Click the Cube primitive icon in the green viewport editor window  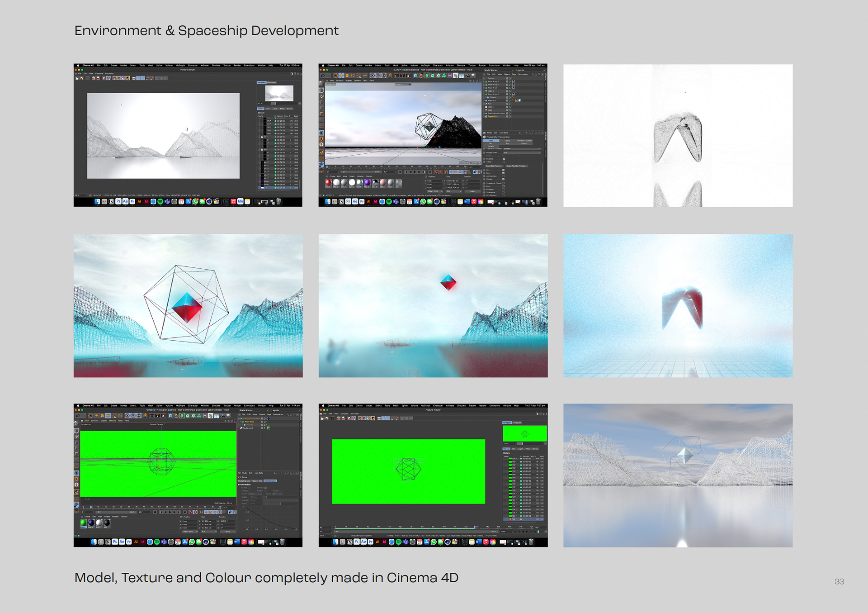point(171,415)
